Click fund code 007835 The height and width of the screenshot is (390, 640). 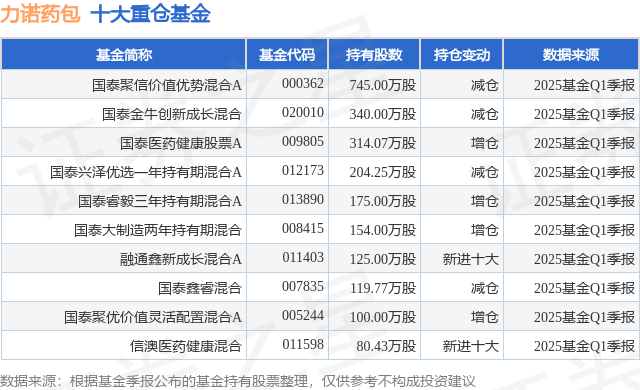pos(302,286)
